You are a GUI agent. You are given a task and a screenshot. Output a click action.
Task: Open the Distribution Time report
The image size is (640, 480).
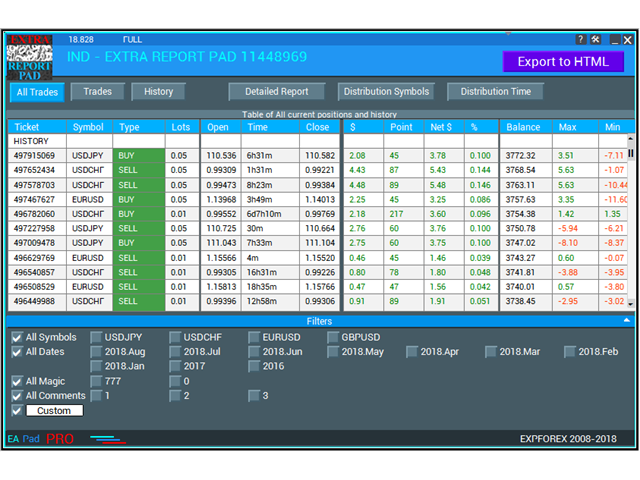(x=496, y=92)
